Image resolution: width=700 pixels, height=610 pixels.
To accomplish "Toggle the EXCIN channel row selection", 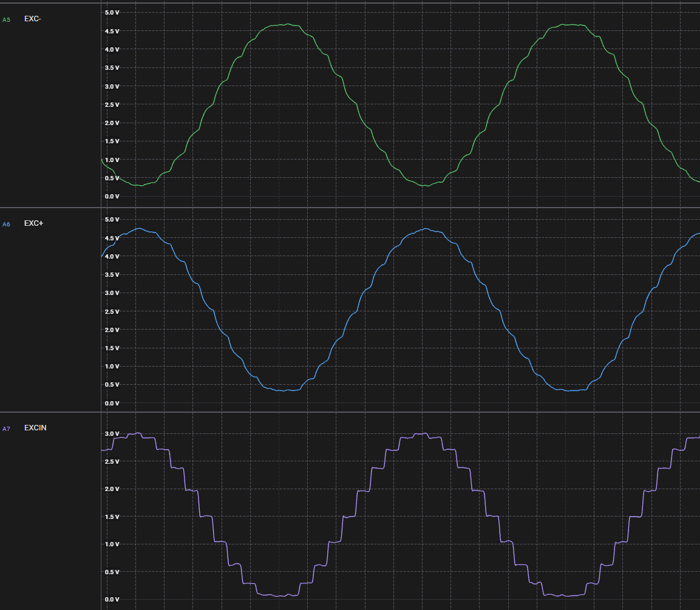I will pos(49,427).
